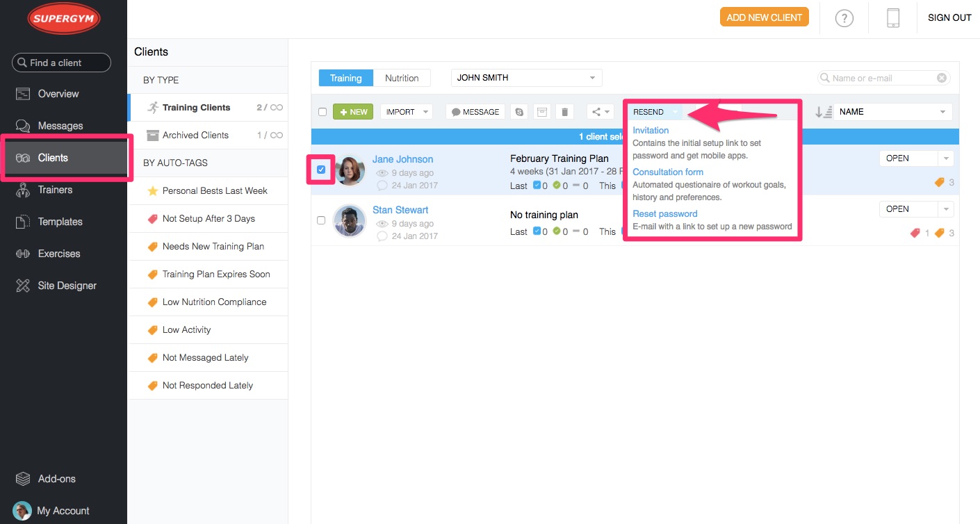Screen dimensions: 980x524
Task: Toggle the sort direction icon beside NAME
Action: (x=824, y=112)
